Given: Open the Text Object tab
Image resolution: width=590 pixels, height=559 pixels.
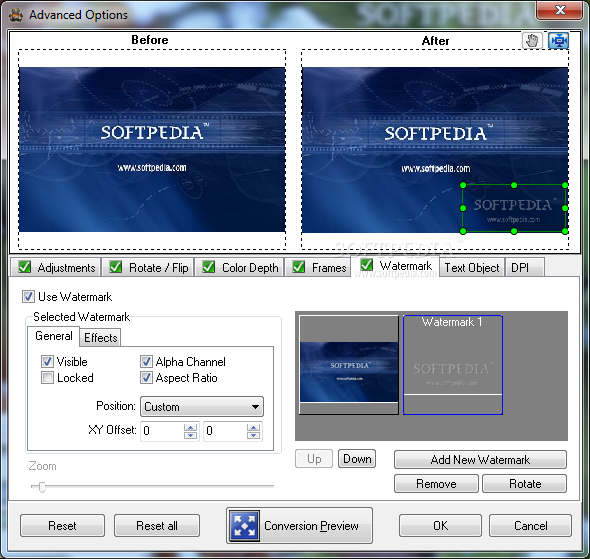Looking at the screenshot, I should pyautogui.click(x=472, y=267).
